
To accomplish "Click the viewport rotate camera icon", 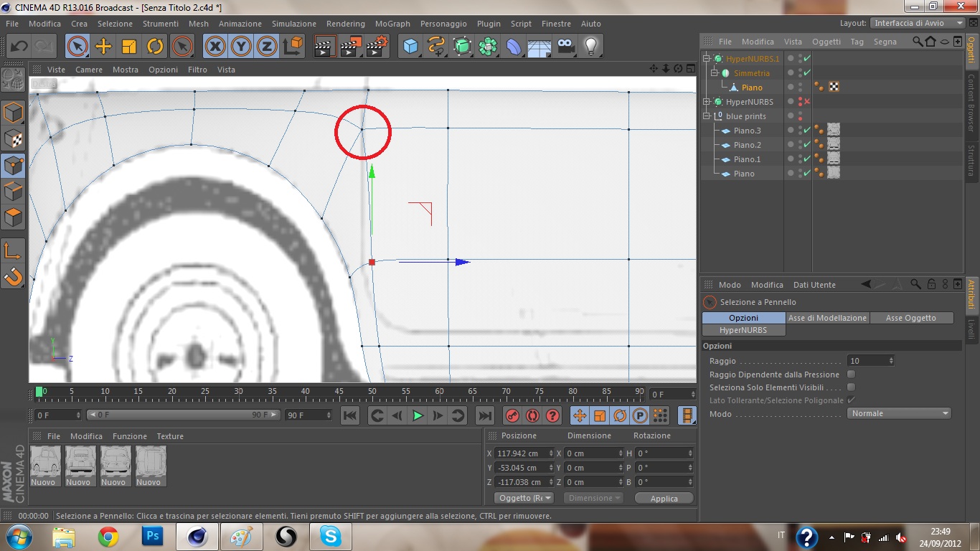I will (x=678, y=69).
